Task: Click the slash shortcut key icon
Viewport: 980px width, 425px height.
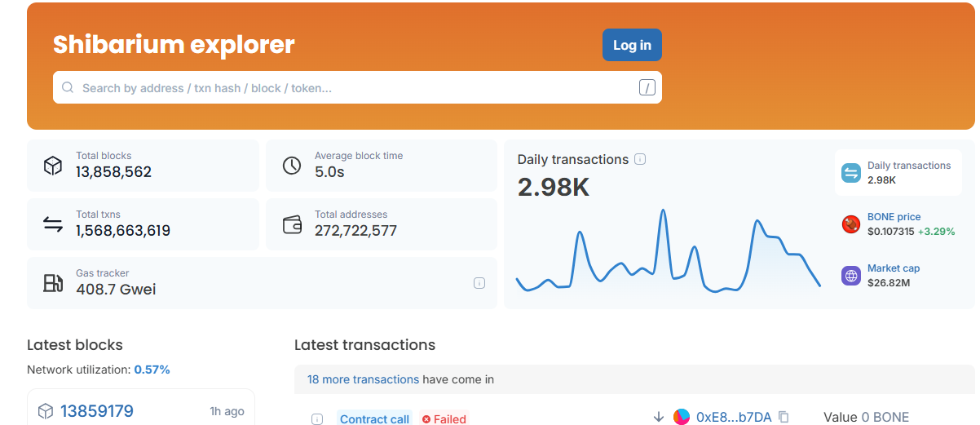Action: pyautogui.click(x=647, y=88)
